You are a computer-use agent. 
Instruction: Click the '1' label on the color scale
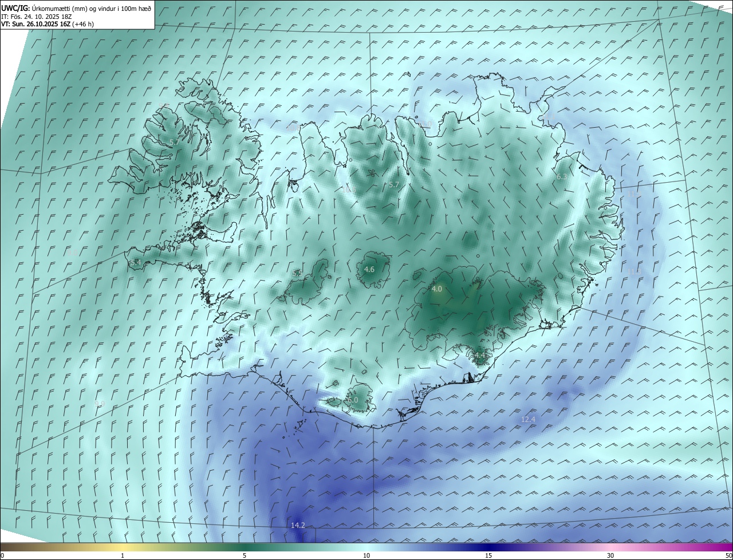(x=123, y=555)
